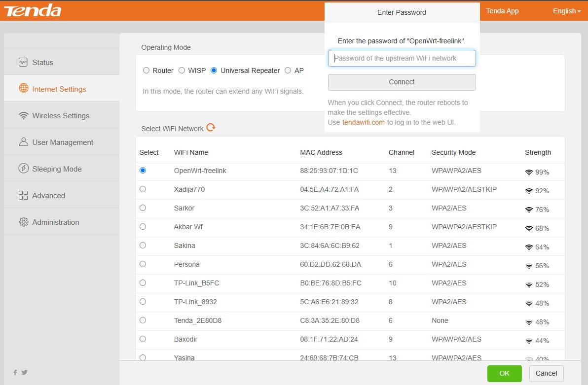Select the WISP operating mode

[182, 70]
